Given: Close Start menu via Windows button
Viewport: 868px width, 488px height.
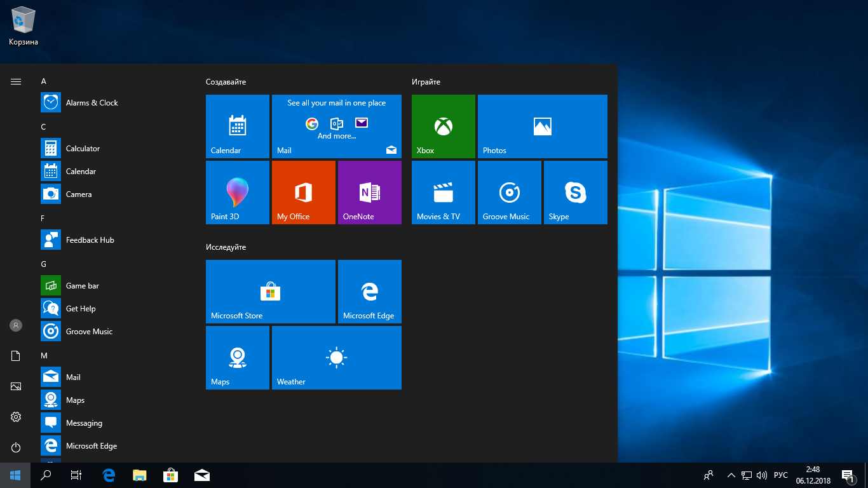Looking at the screenshot, I should pyautogui.click(x=15, y=475).
